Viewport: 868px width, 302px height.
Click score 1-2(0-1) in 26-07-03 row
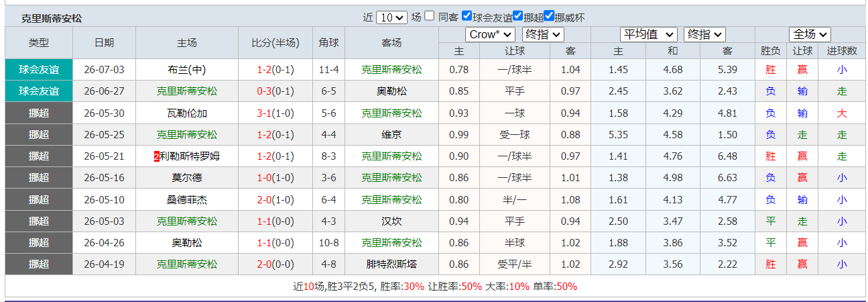point(275,70)
